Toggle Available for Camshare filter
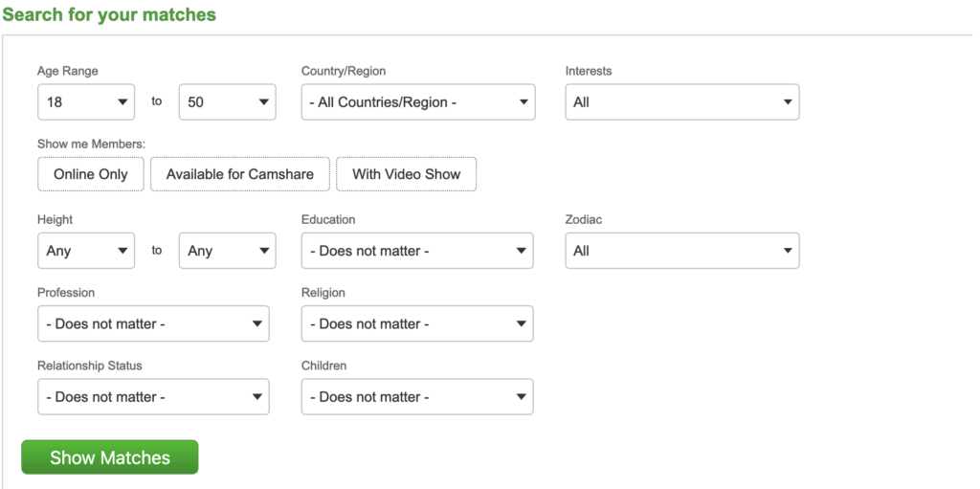 tap(240, 174)
